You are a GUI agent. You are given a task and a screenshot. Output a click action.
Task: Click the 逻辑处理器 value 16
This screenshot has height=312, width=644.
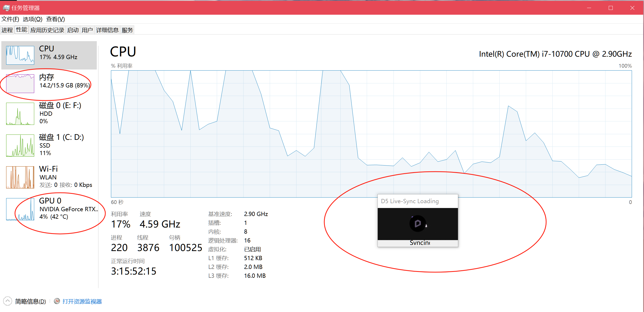(x=247, y=240)
